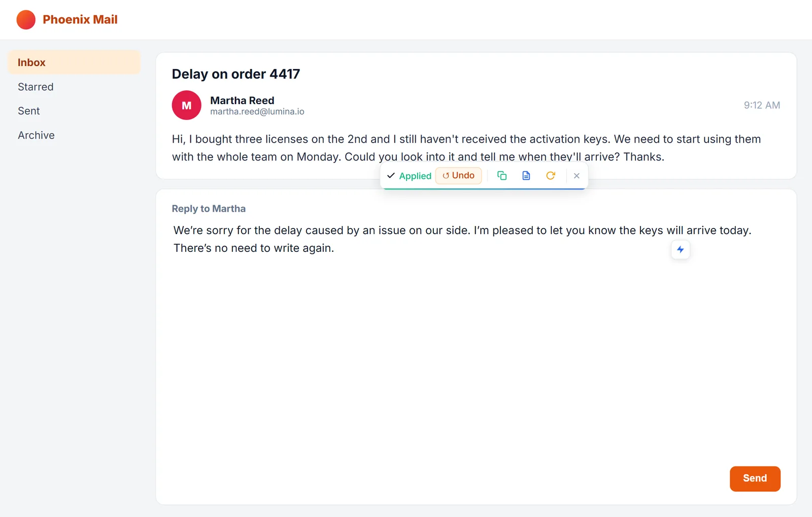Image resolution: width=812 pixels, height=517 pixels.
Task: Switch to the Archive folder
Action: (x=74, y=135)
